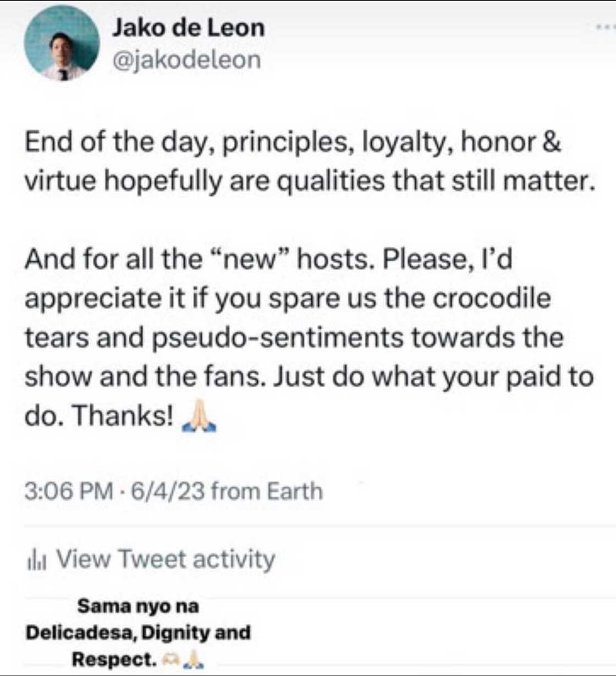Image resolution: width=616 pixels, height=676 pixels.
Task: Click the word "Respect." in the caption
Action: point(114,658)
